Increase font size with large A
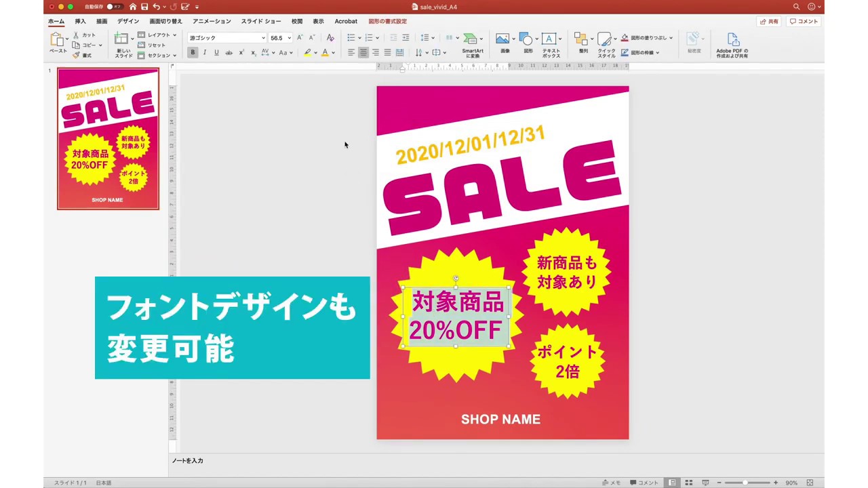 tap(300, 38)
